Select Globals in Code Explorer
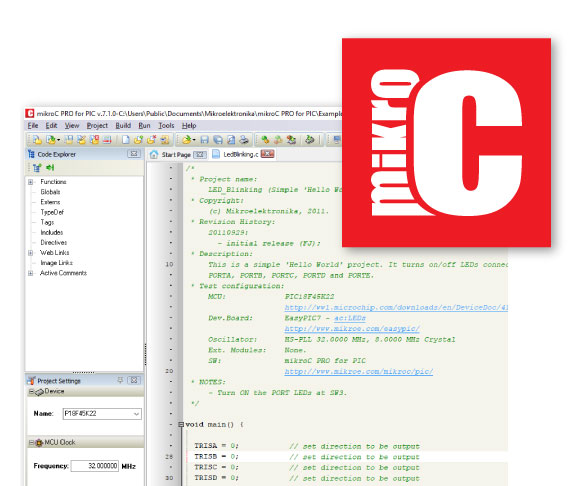 (50, 192)
